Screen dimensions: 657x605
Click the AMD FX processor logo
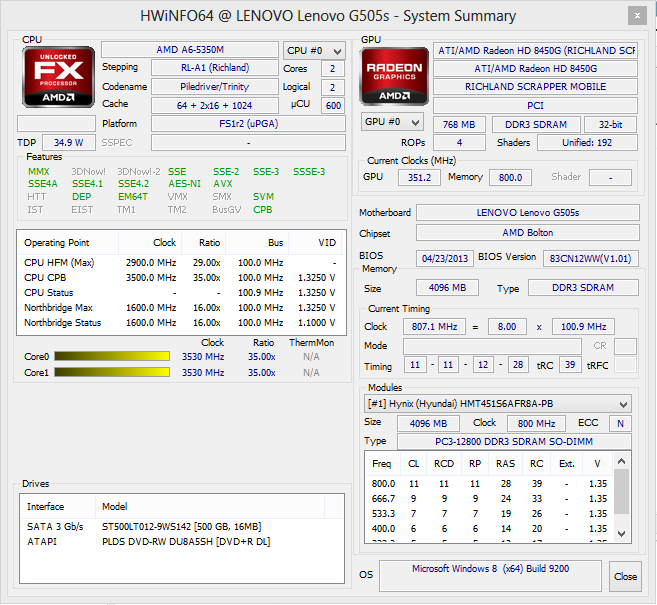coord(58,77)
